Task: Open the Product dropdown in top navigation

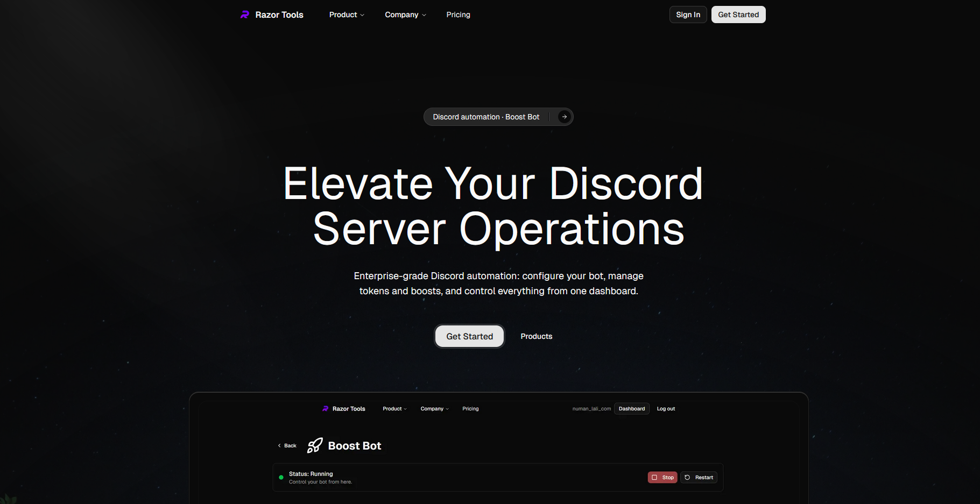Action: click(x=347, y=15)
